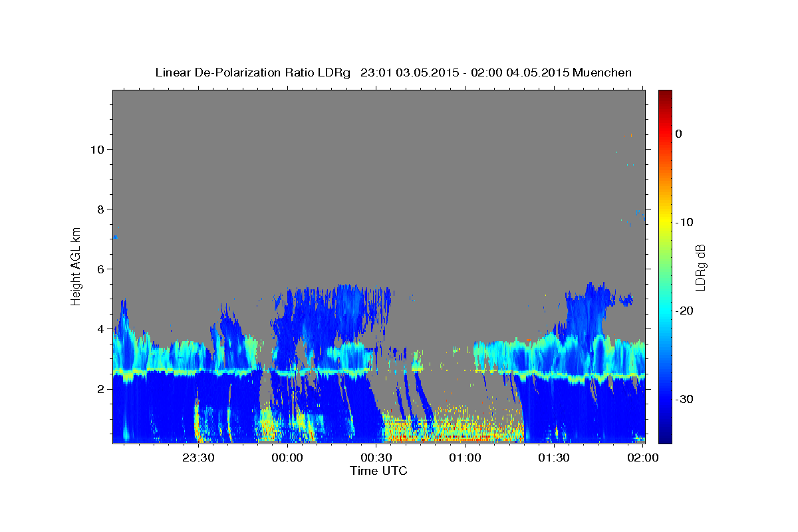Click the '01:30' time tick label
798x532 pixels.
[x=554, y=458]
